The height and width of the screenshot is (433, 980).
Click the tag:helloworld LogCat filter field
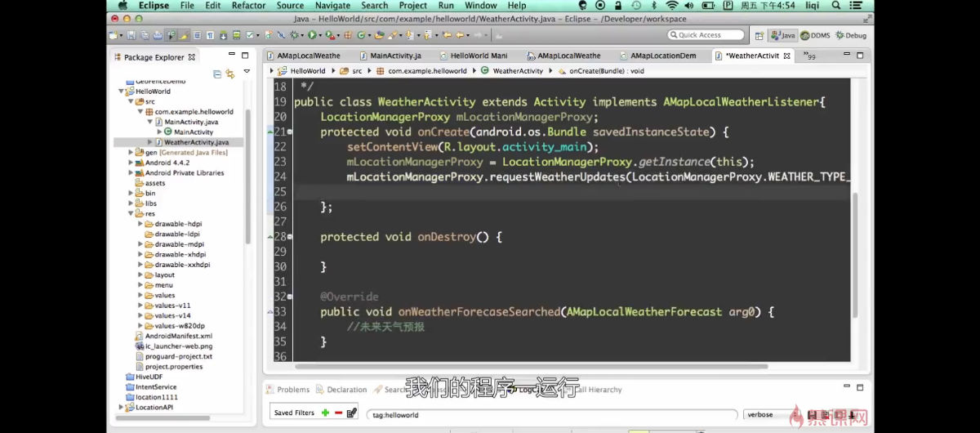tap(551, 415)
